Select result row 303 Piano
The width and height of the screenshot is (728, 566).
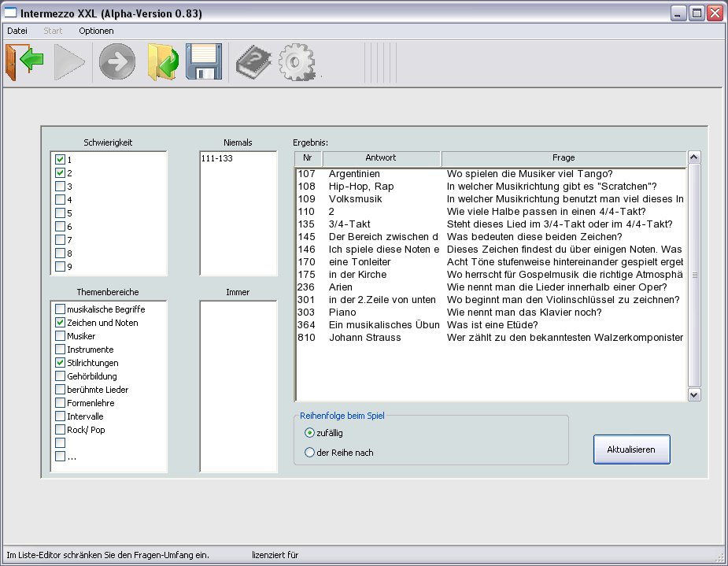(x=490, y=312)
